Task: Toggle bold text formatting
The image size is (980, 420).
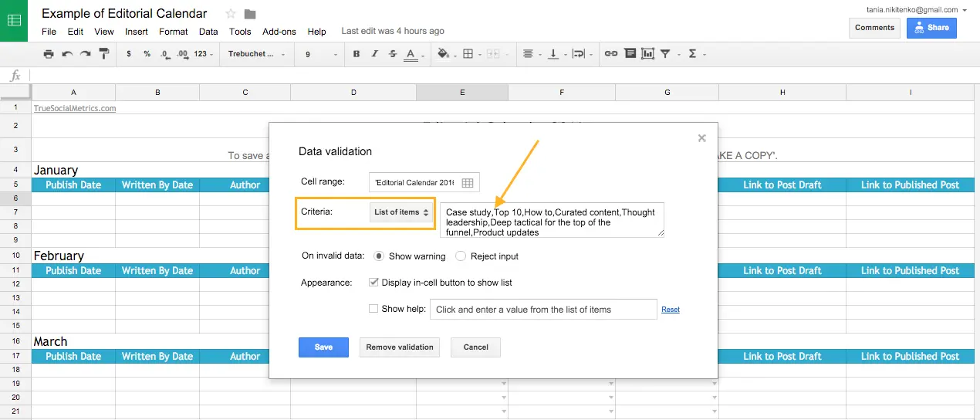Action: pyautogui.click(x=357, y=54)
